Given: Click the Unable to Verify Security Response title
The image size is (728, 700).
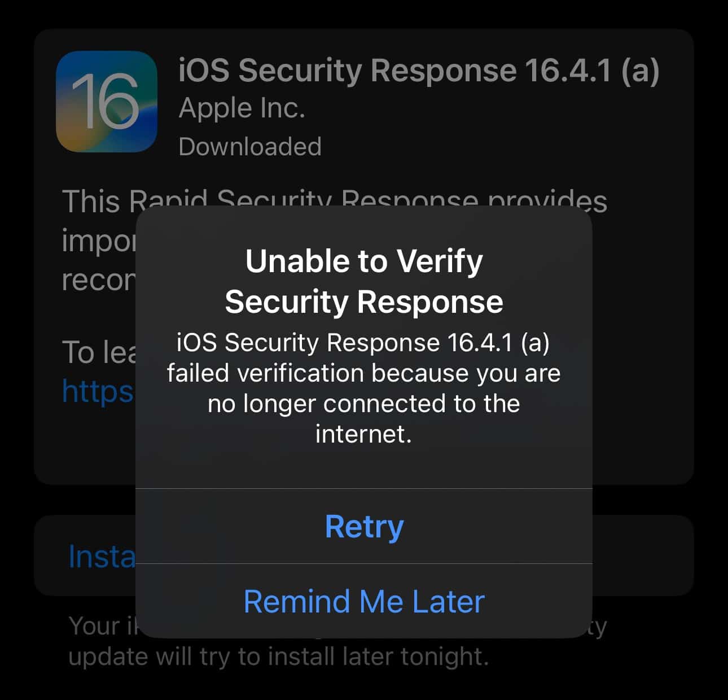Looking at the screenshot, I should pyautogui.click(x=364, y=281).
